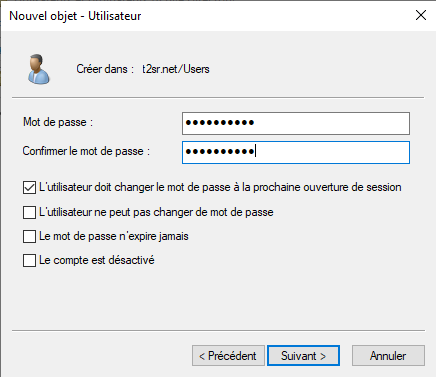436x377 pixels.
Task: Click the ne peut pas changer de mot de passe text
Action: click(x=184, y=212)
